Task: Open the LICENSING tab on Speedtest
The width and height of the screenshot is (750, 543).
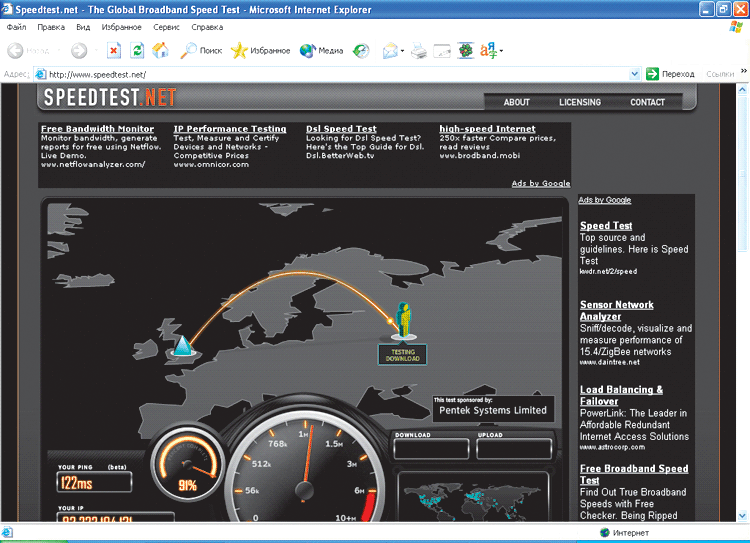Action: 580,102
